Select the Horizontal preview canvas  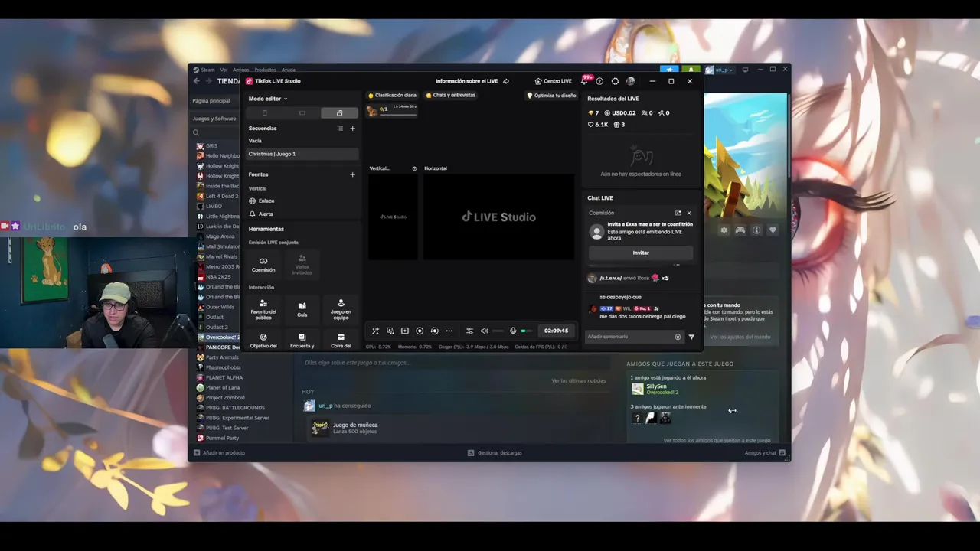pyautogui.click(x=498, y=217)
